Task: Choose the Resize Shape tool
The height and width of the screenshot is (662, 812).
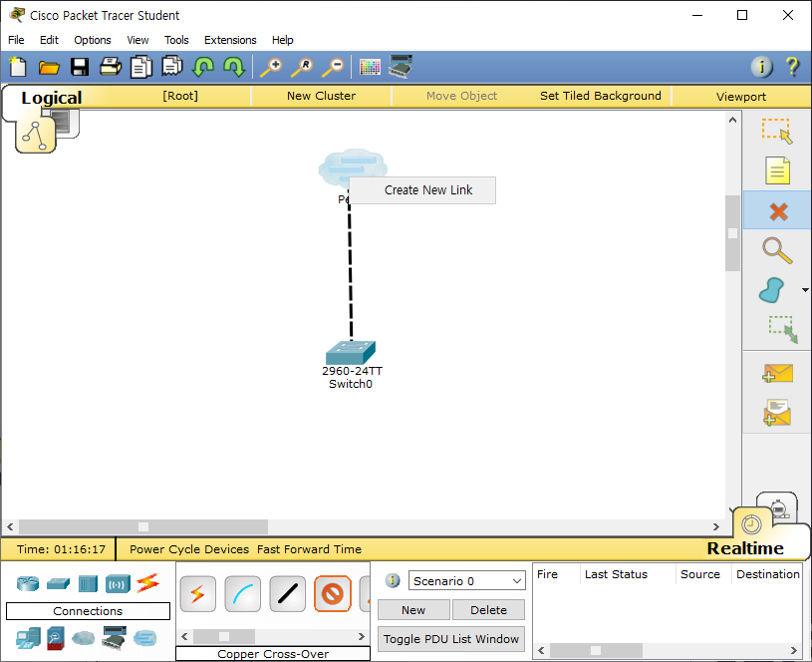Action: [783, 330]
